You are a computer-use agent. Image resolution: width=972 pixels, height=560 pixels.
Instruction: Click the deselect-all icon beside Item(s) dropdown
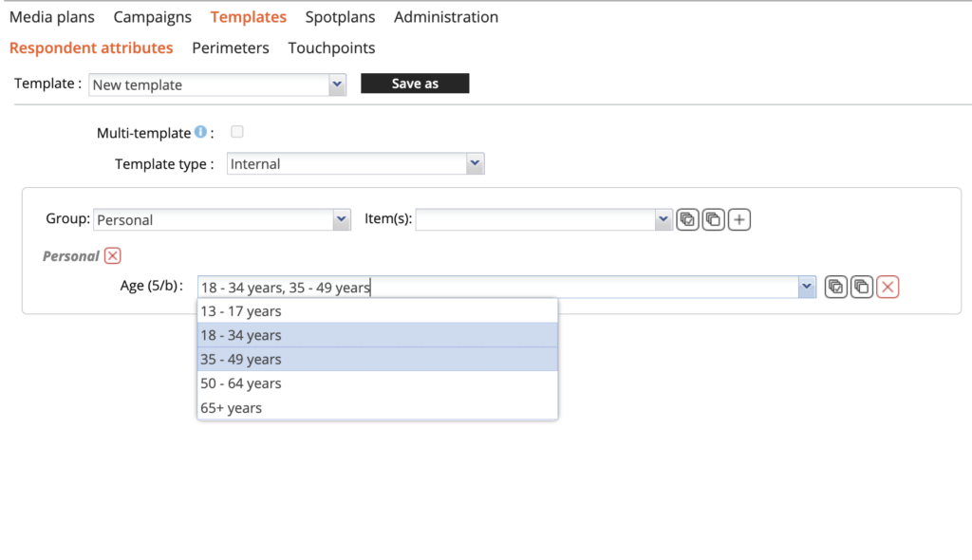pos(714,220)
